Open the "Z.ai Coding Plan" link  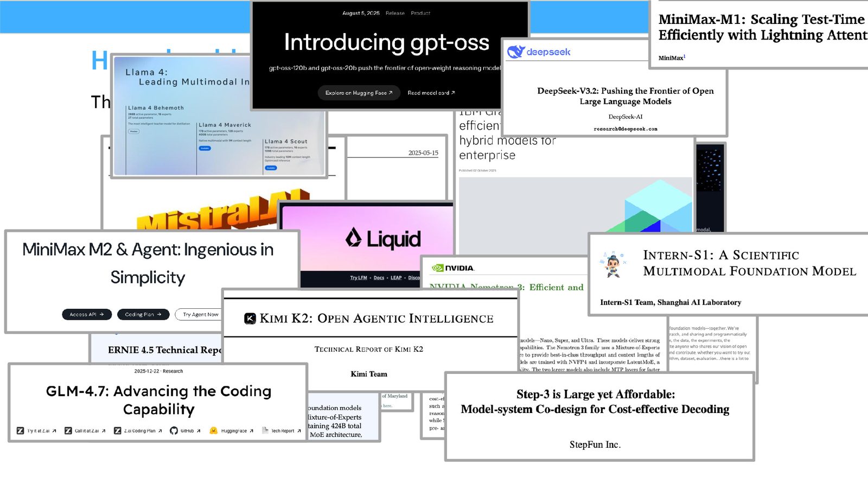tap(143, 431)
